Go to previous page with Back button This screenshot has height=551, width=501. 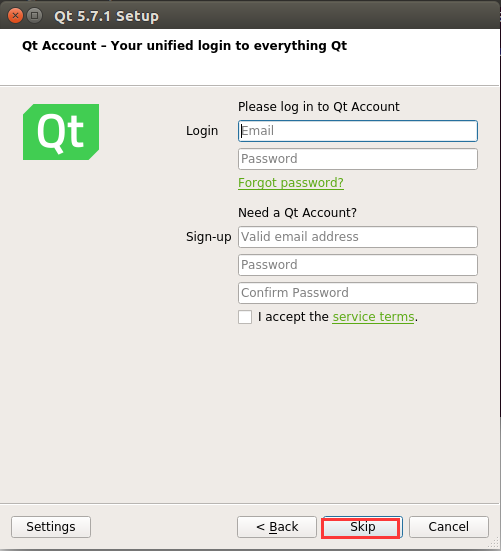pos(277,527)
